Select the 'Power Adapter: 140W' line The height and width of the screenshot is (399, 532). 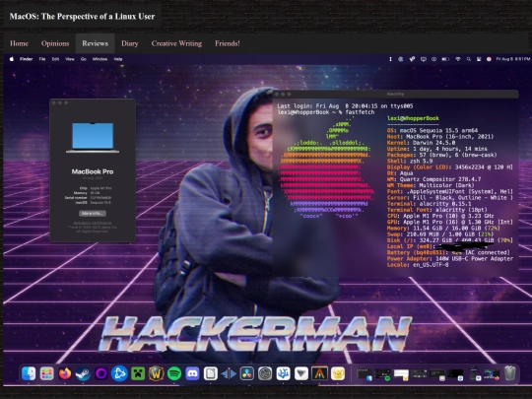point(450,258)
